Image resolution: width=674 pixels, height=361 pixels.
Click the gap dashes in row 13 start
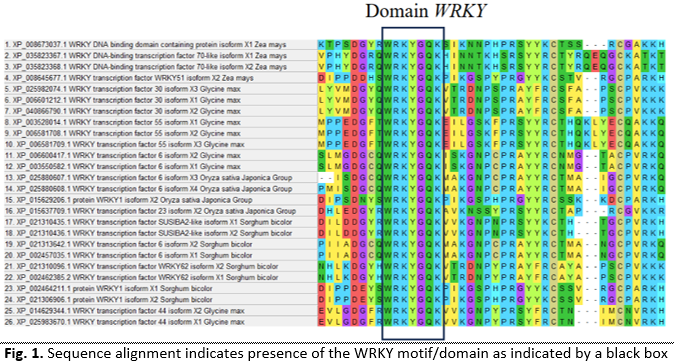(x=325, y=178)
